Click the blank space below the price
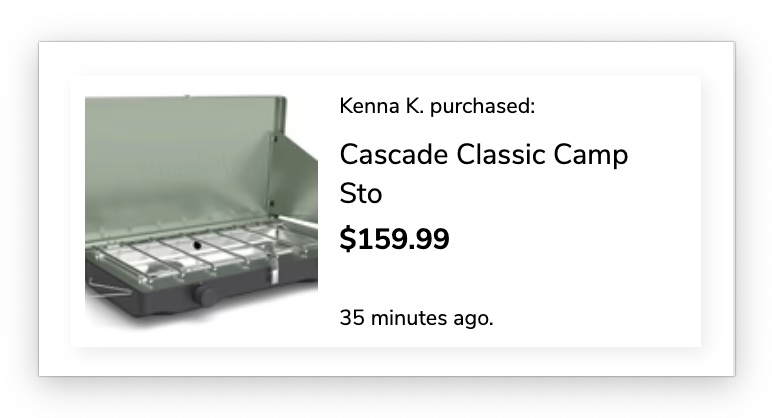Screen dimensions: 772x418 pos(500,280)
